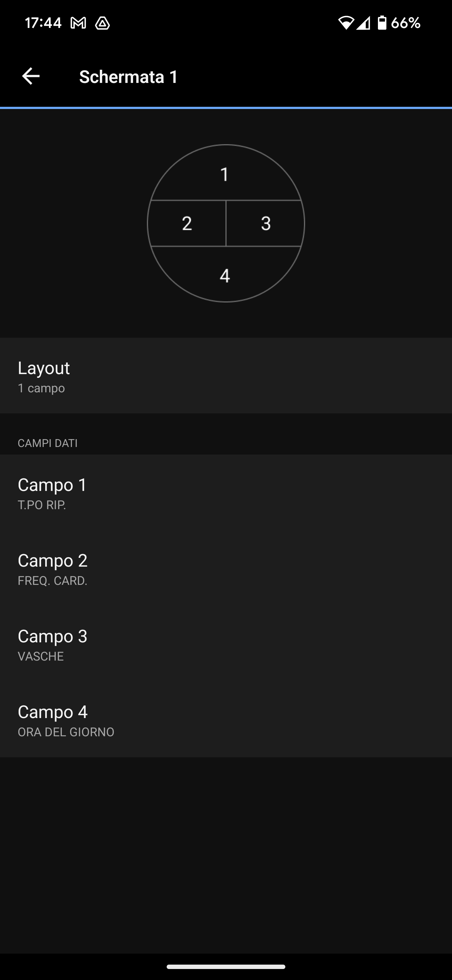The width and height of the screenshot is (452, 980).
Task: Tap the CAMPI DATI section header
Action: [47, 443]
